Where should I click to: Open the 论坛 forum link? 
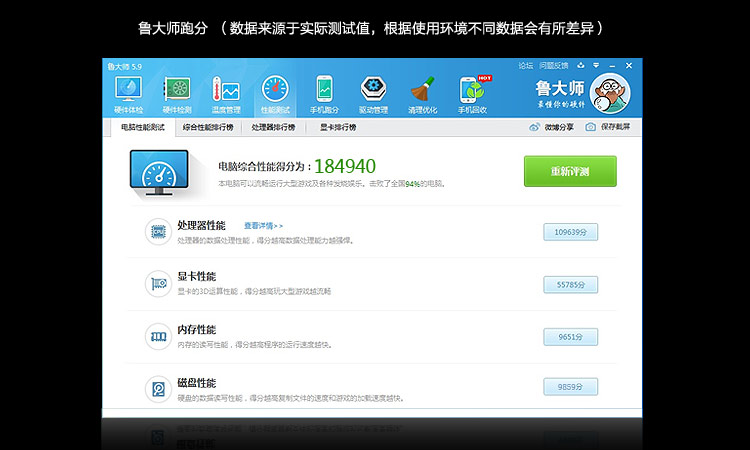(526, 66)
